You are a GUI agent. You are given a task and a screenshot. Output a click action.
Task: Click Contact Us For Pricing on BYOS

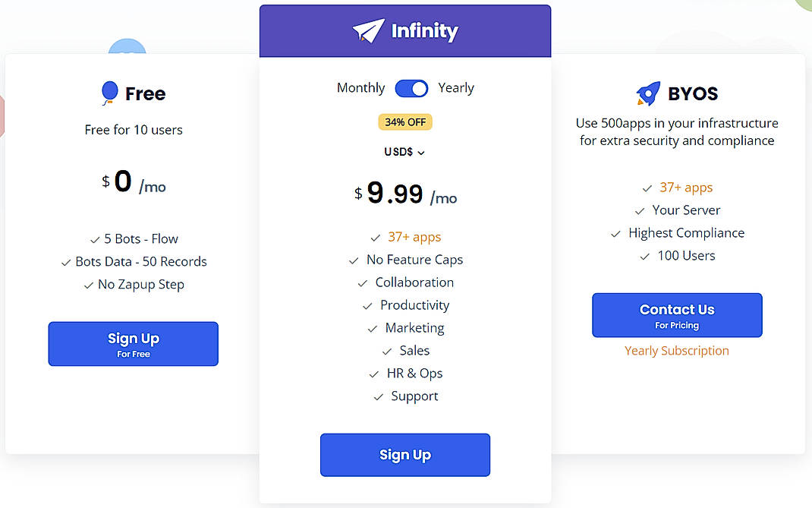677,314
